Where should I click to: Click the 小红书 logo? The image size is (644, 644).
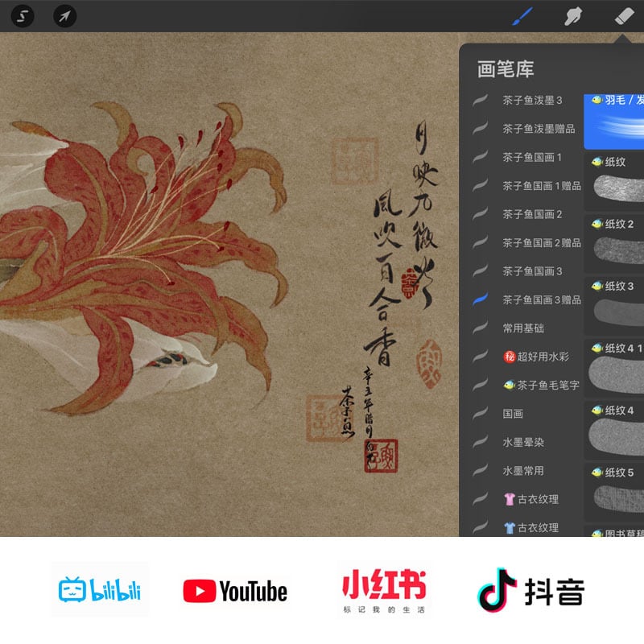tap(384, 591)
